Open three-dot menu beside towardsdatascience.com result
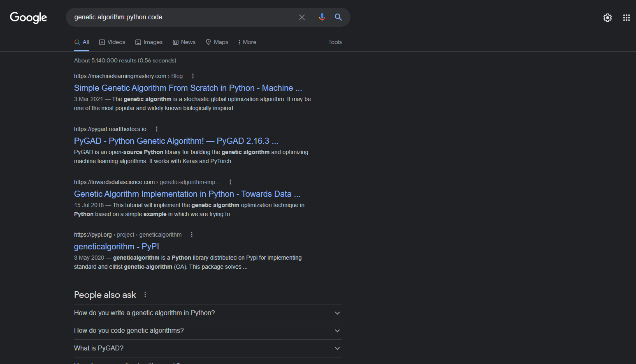Viewport: 636px width, 364px height. 230,182
